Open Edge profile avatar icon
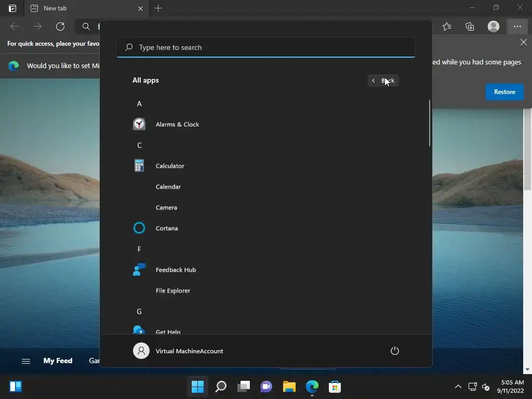Viewport: 532px width, 399px height. pyautogui.click(x=494, y=26)
